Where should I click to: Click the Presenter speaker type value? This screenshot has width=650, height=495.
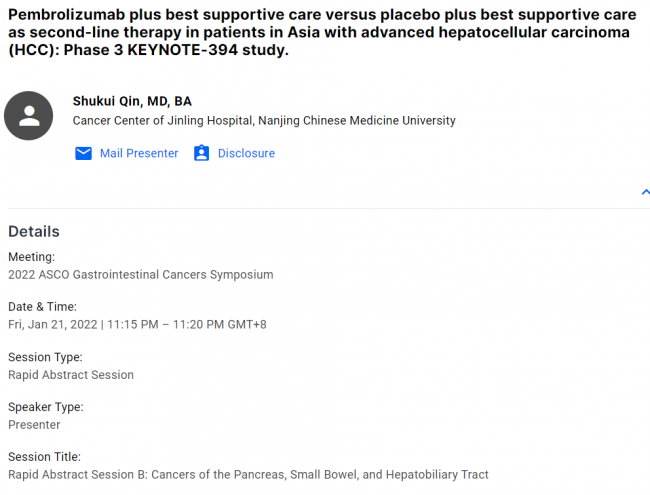coord(34,425)
